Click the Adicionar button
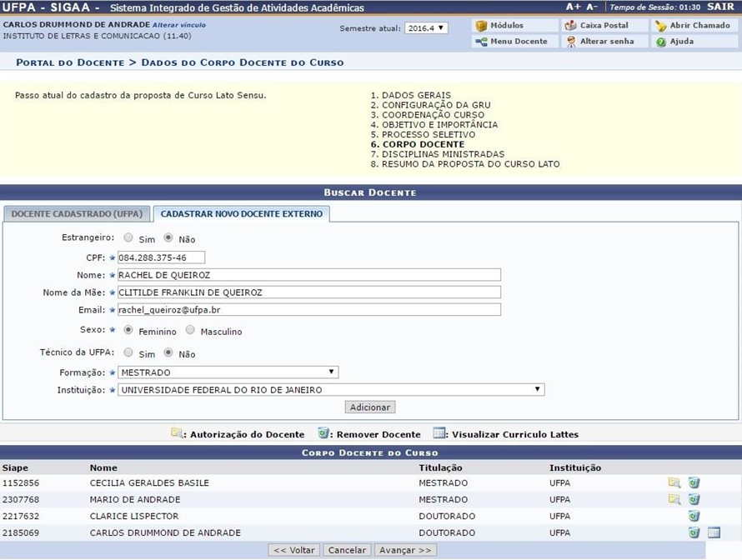This screenshot has height=560, width=742. click(x=369, y=407)
